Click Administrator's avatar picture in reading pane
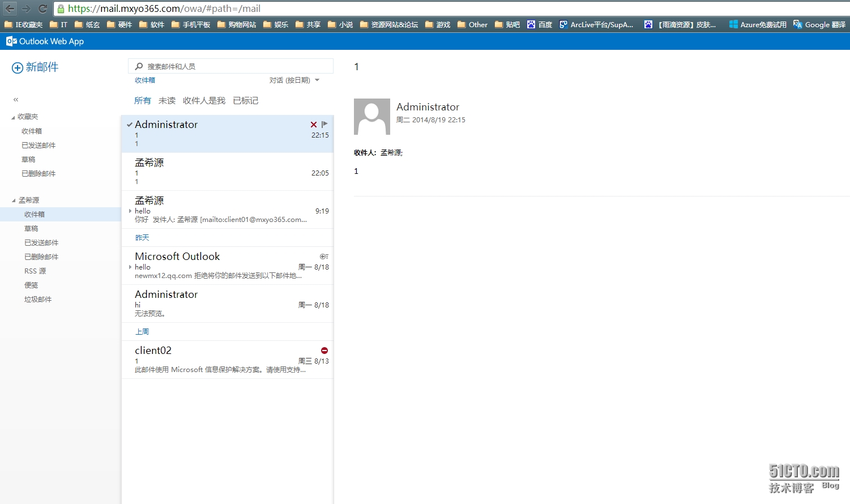Viewport: 850px width, 504px height. (x=371, y=117)
